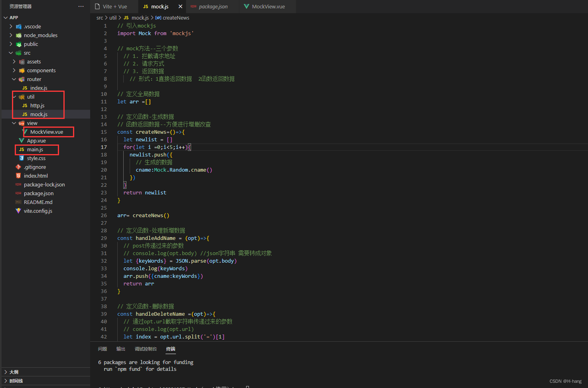
Task: Expand the node_modules folder chevron
Action: click(x=11, y=35)
